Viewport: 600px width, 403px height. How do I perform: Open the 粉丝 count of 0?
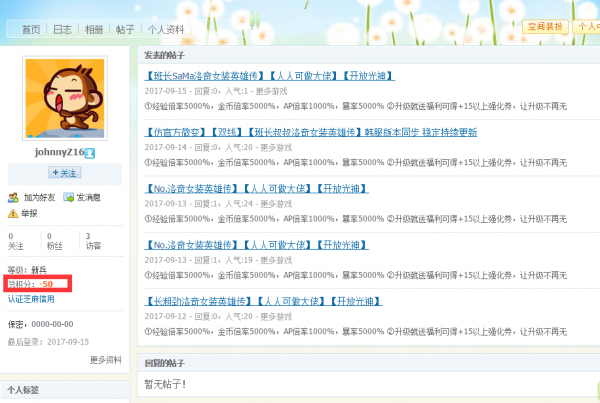pyautogui.click(x=54, y=241)
